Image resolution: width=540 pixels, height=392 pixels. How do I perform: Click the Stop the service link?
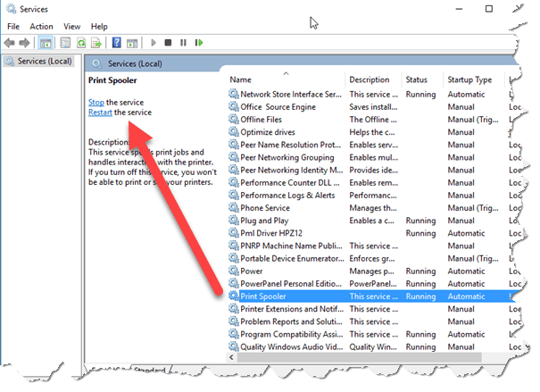point(96,103)
